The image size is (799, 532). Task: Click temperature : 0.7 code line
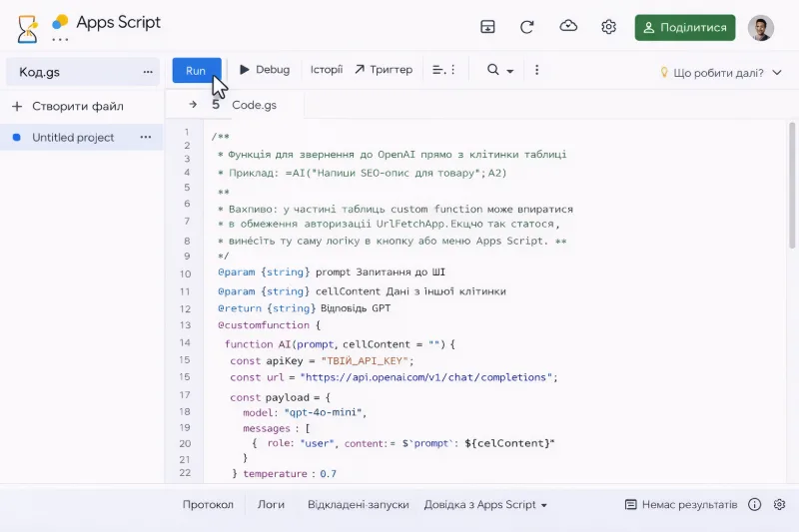290,474
